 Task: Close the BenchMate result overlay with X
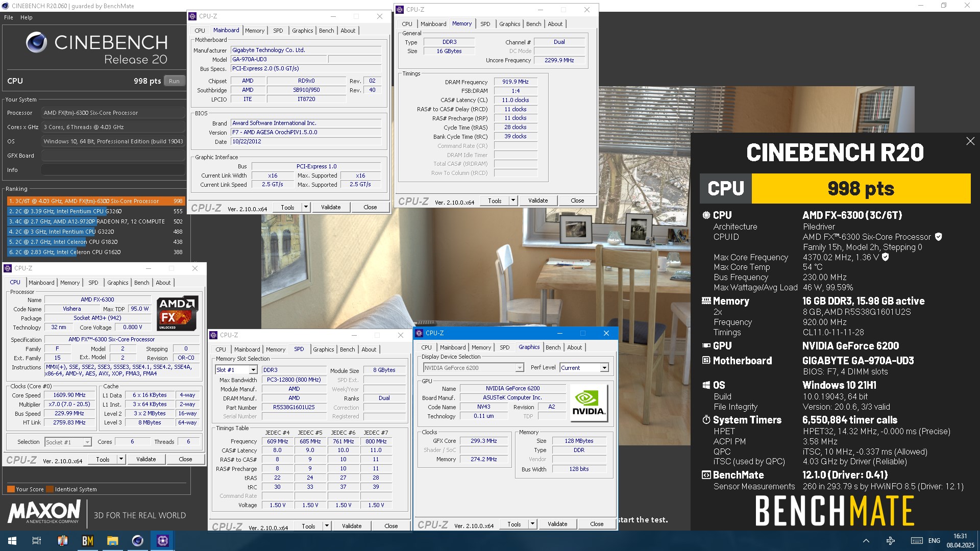(970, 141)
